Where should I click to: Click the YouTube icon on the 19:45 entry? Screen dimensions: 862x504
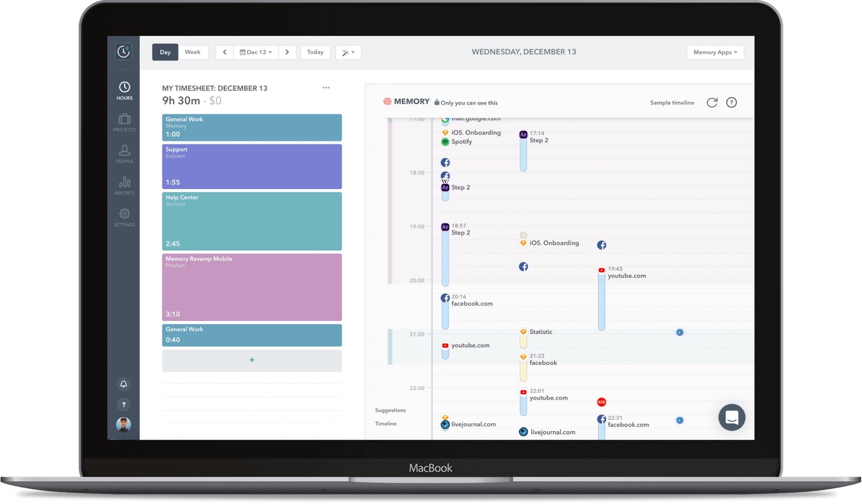point(600,269)
